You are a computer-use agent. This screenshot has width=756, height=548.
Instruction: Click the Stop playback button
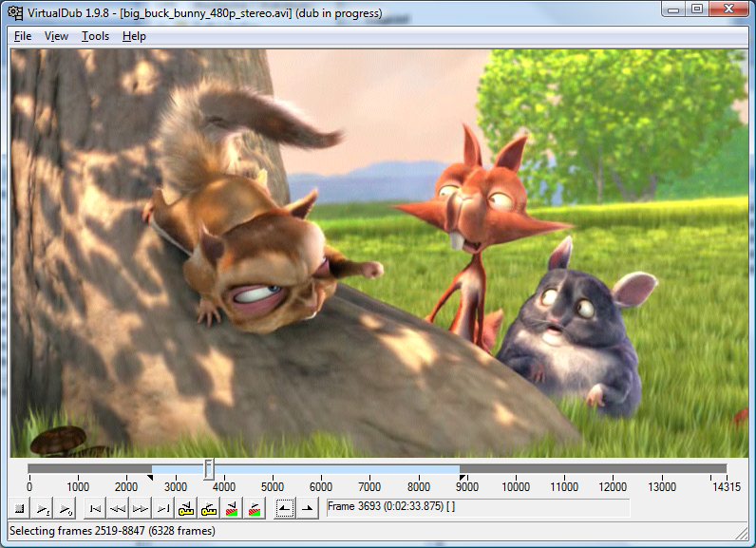point(20,508)
